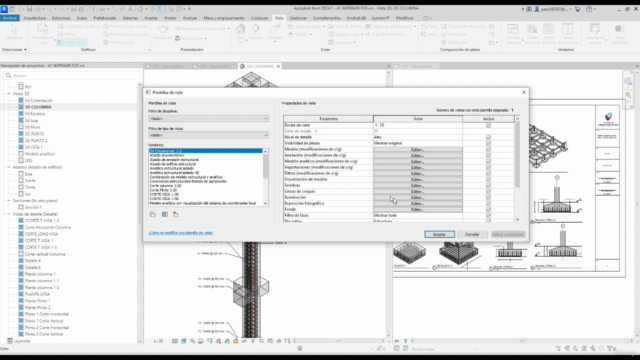The height and width of the screenshot is (360, 640).
Task: Click the Sección tool icon in the ribbon
Action: point(256,29)
